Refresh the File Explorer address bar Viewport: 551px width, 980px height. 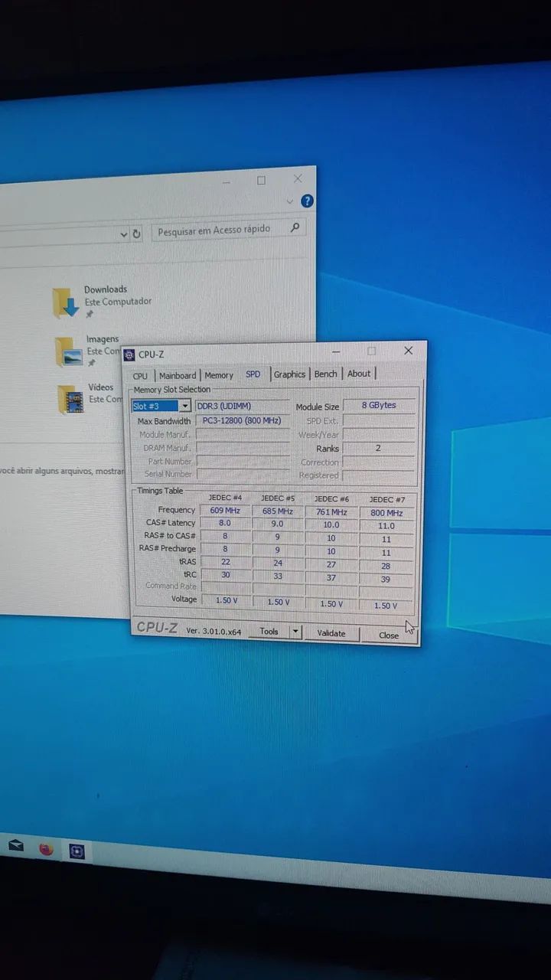pyautogui.click(x=136, y=234)
